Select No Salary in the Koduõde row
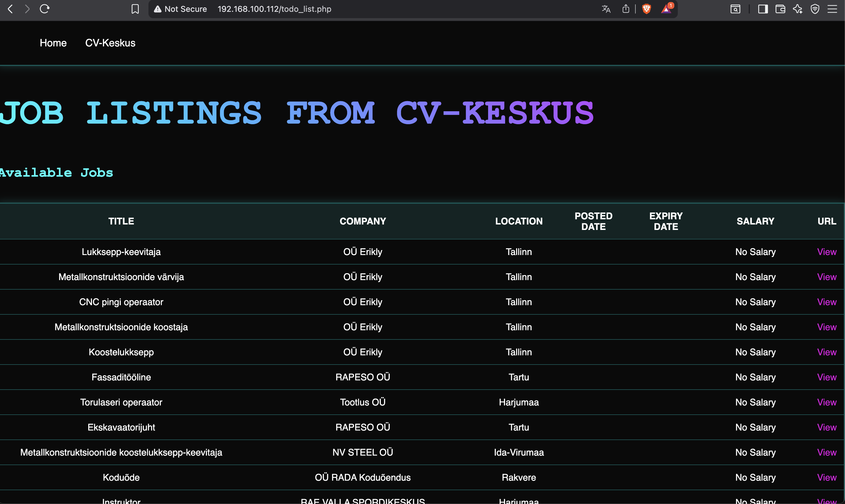845x504 pixels. tap(755, 477)
